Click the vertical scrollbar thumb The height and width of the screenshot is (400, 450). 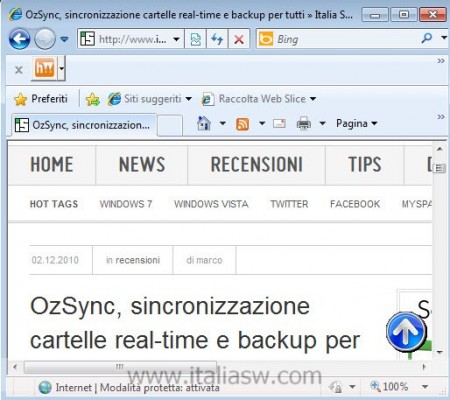coord(440,168)
